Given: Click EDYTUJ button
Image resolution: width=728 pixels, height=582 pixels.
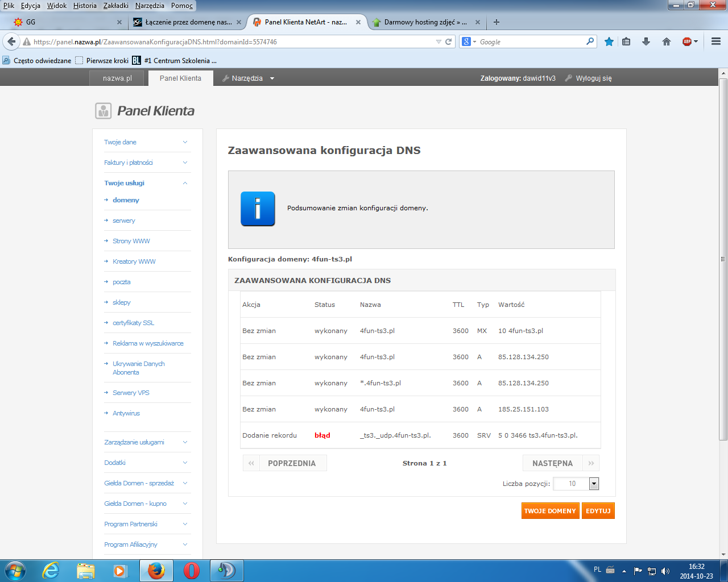Looking at the screenshot, I should coord(598,511).
